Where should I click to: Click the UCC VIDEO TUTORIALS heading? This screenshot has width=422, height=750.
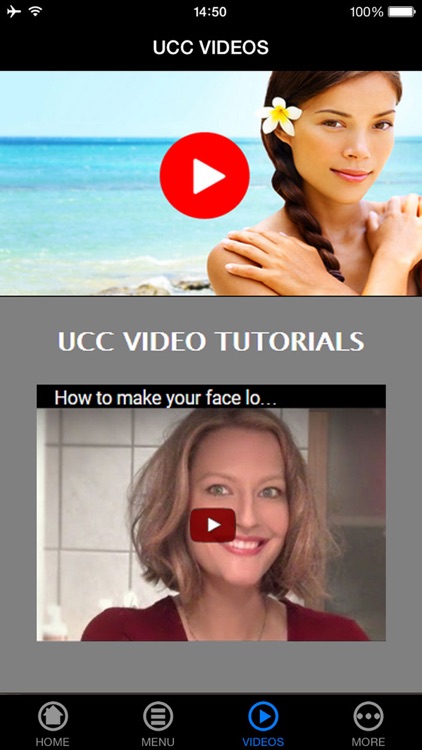point(211,341)
